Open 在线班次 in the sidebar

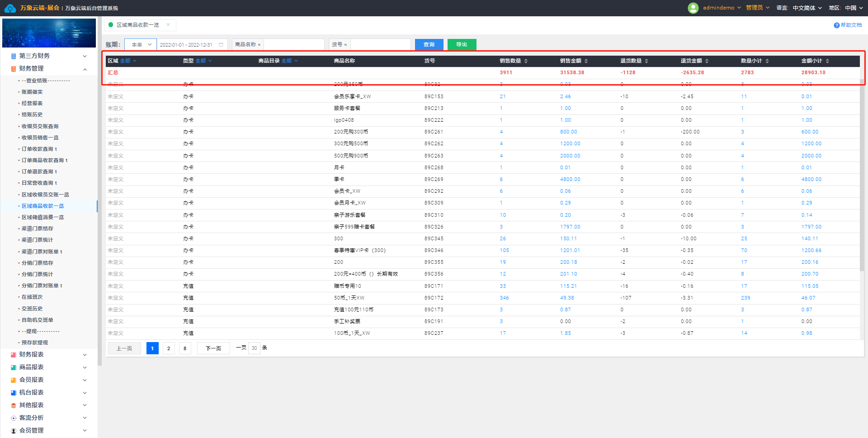(x=32, y=297)
